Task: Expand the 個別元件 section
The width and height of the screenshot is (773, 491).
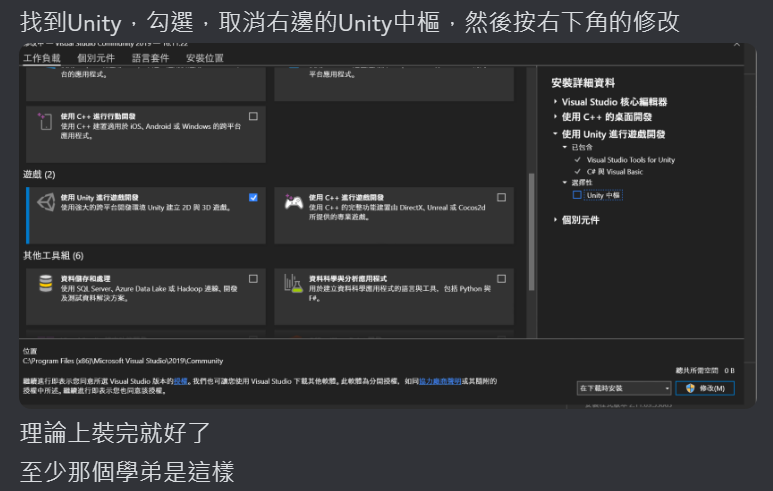Action: (x=555, y=220)
